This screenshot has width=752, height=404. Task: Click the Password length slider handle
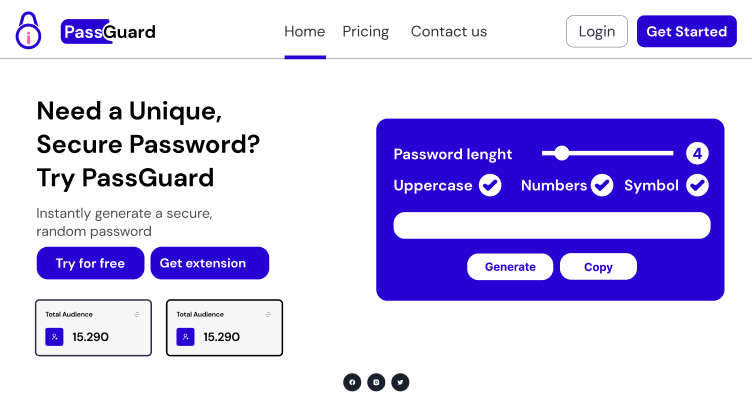562,154
